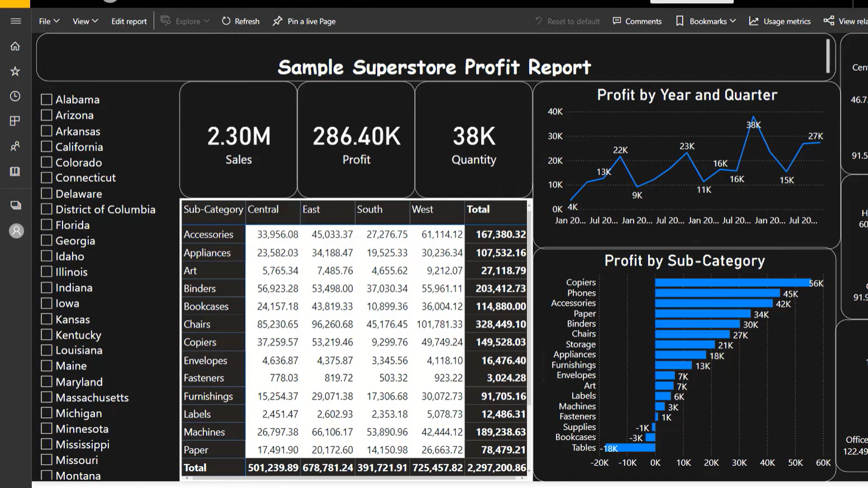Sort table by Central column header

[263, 209]
